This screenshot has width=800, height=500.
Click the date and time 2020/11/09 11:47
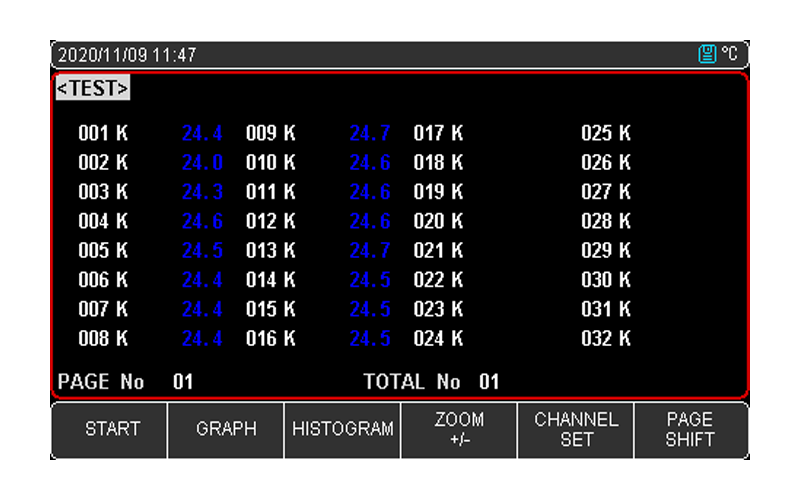point(127,55)
